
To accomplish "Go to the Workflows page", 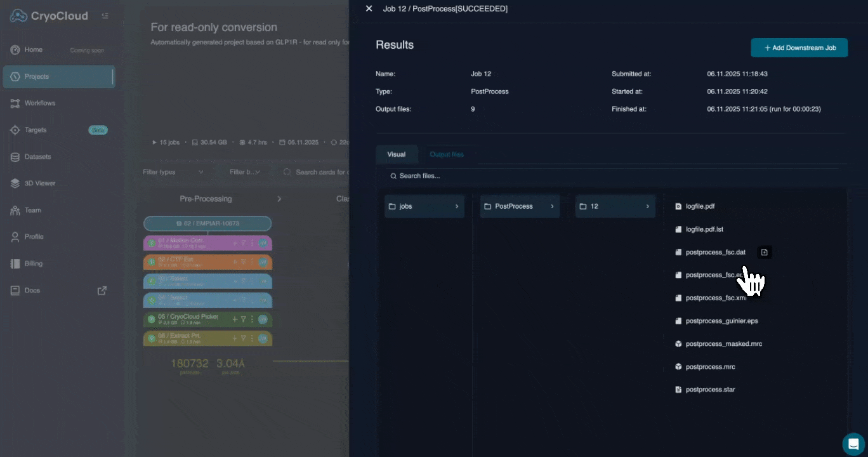I will click(x=39, y=103).
